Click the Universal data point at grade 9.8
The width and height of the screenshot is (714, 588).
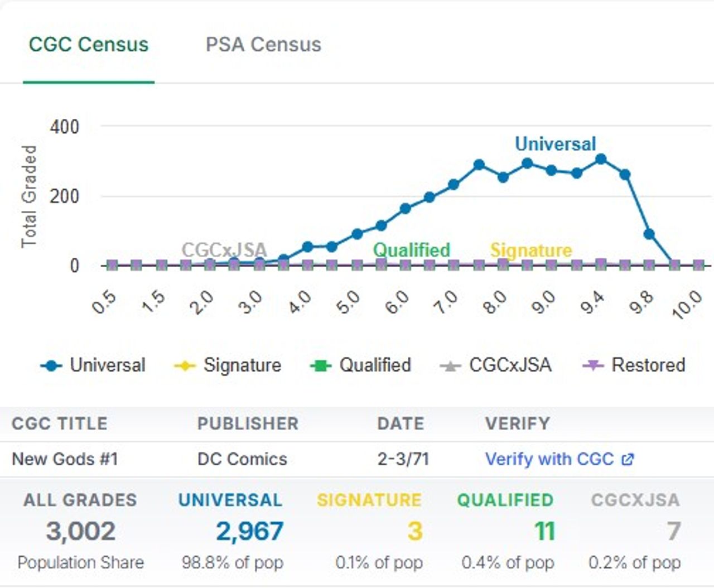pyautogui.click(x=649, y=234)
